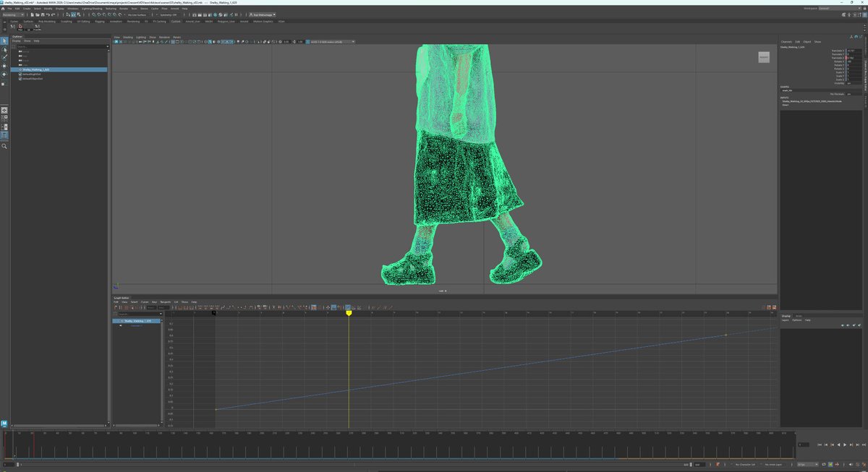The image size is (868, 472).
Task: Click the No Character Set button
Action: tap(744, 464)
